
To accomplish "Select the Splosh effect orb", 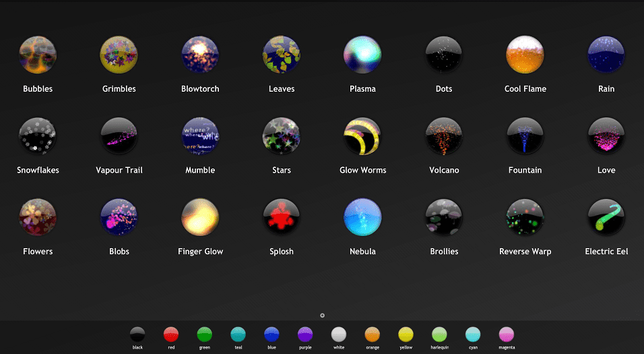I will coord(282,217).
